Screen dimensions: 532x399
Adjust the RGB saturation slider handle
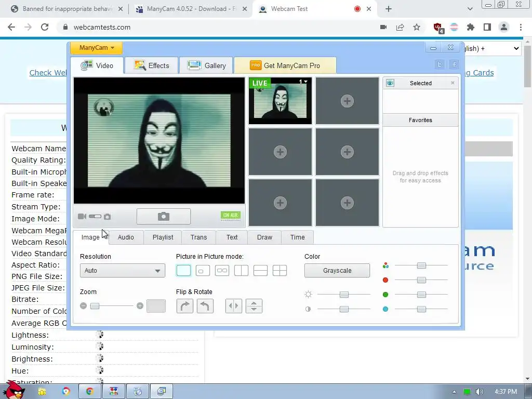(x=421, y=265)
